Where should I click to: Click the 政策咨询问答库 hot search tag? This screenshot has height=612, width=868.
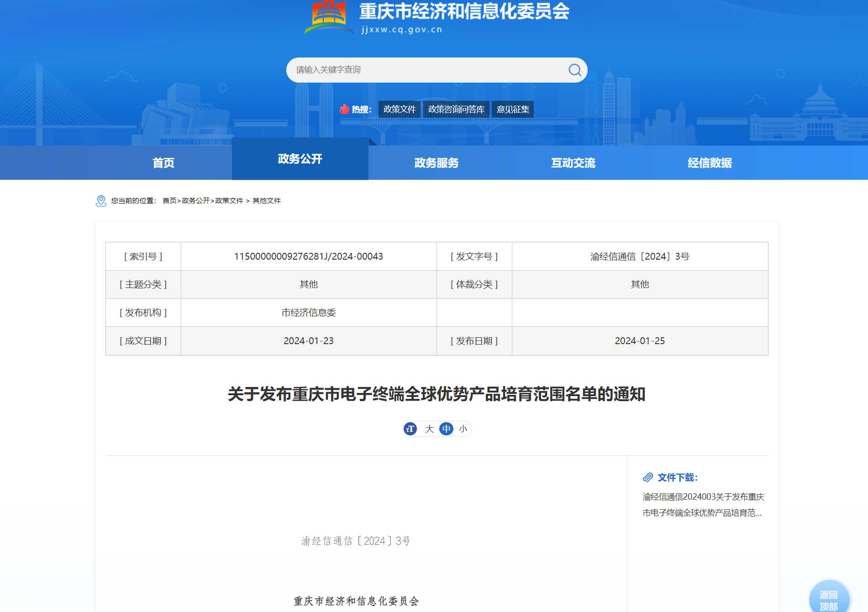click(x=456, y=110)
